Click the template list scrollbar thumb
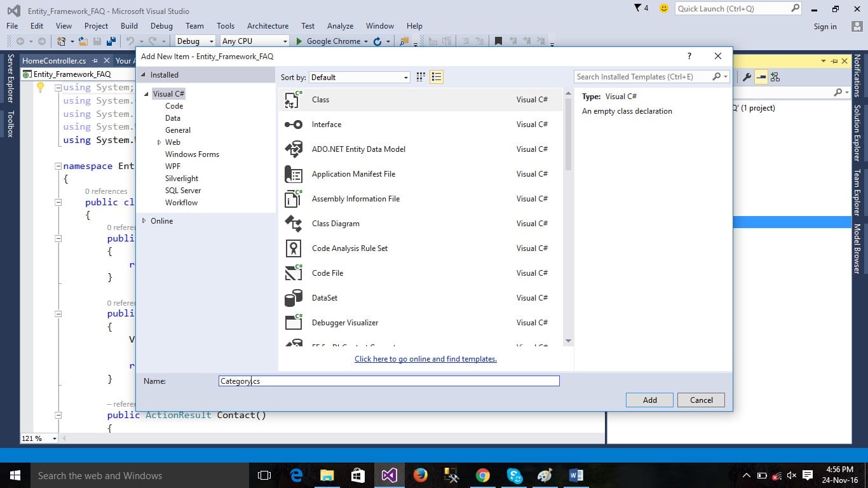868x488 pixels. (568, 135)
